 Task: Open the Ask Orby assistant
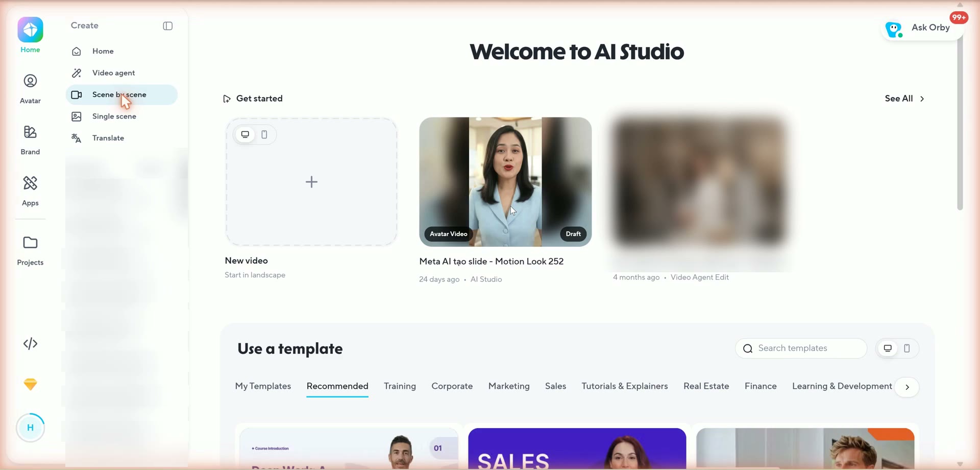pos(922,28)
